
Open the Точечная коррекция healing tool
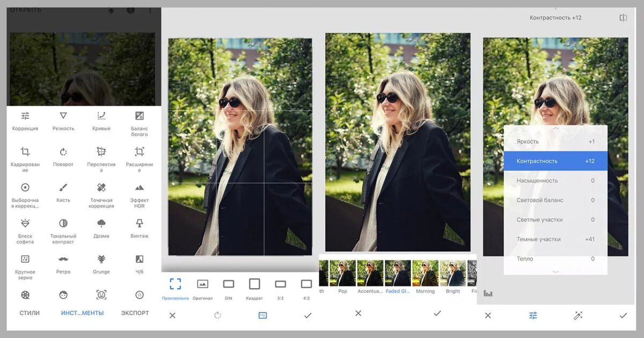pyautogui.click(x=101, y=196)
